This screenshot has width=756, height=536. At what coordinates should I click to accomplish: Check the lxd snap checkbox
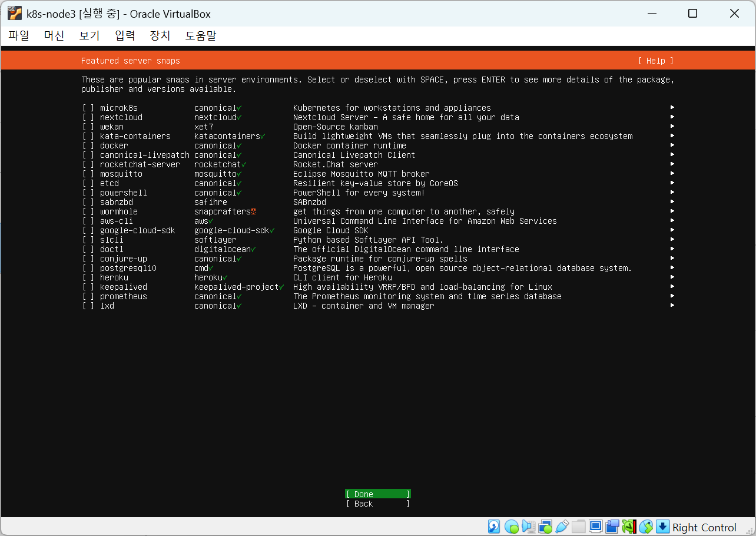pyautogui.click(x=88, y=306)
